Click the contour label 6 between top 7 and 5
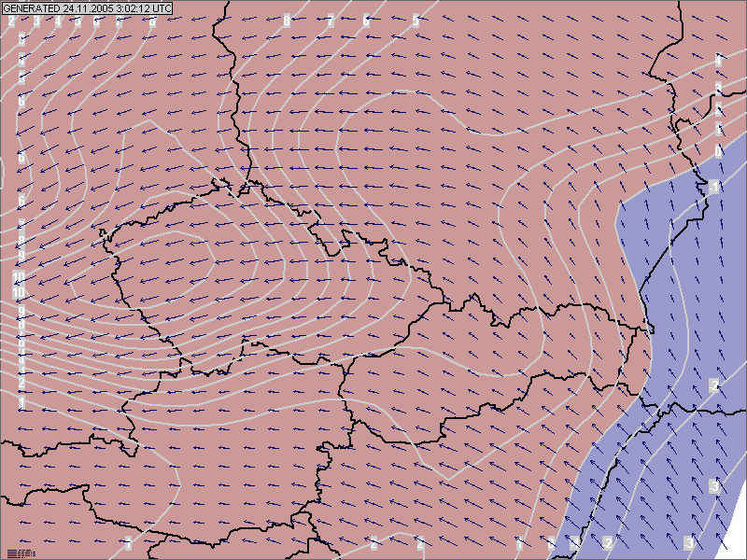Screen dimensions: 747x560 tap(366, 21)
